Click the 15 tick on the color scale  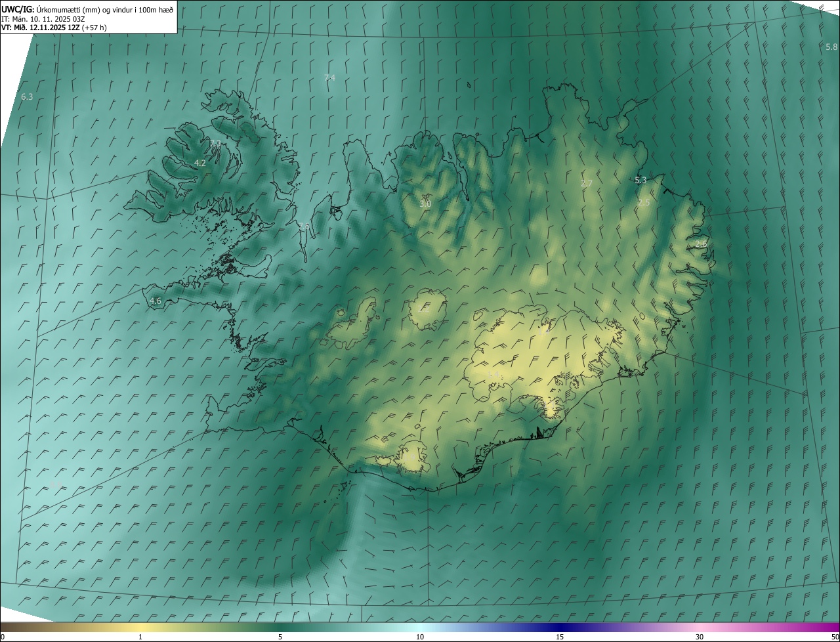(560, 637)
